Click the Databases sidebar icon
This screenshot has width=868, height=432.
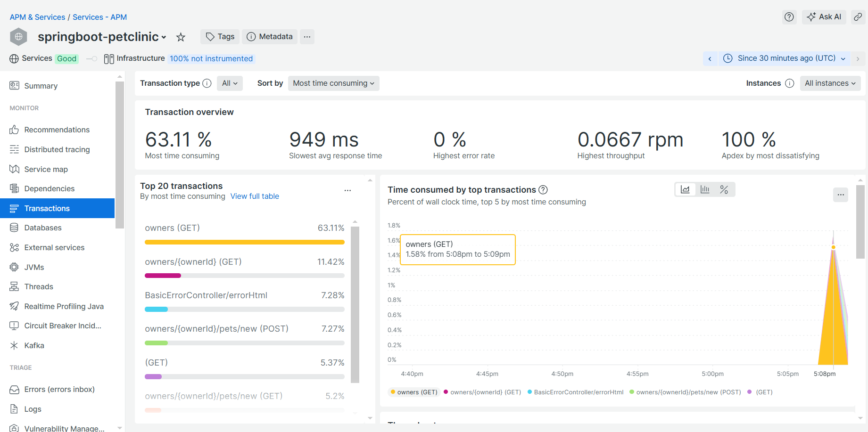[14, 228]
